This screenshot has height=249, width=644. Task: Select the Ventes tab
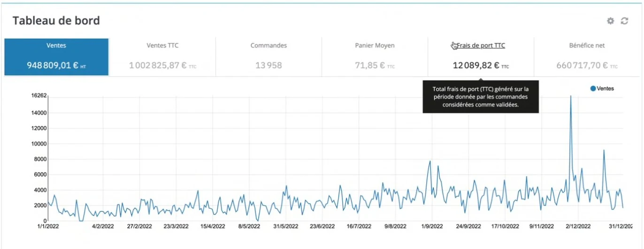click(x=56, y=57)
